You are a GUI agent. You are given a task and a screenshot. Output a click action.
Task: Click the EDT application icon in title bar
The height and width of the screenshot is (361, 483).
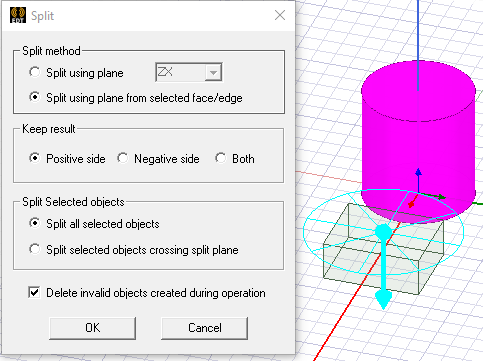18,15
